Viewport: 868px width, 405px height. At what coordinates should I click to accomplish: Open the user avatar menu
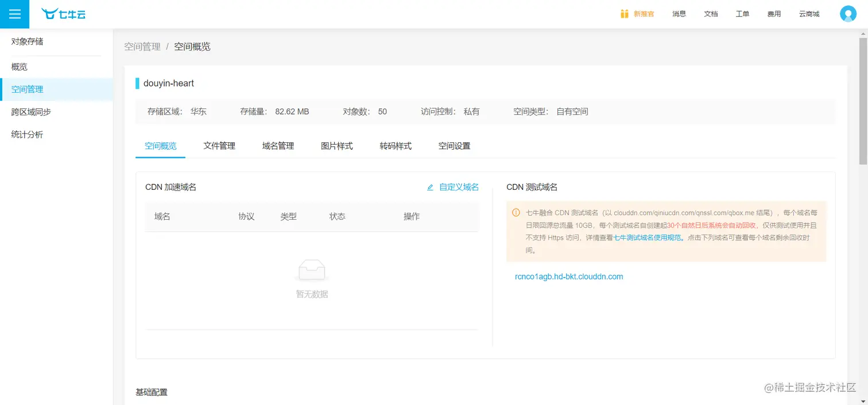pyautogui.click(x=848, y=14)
